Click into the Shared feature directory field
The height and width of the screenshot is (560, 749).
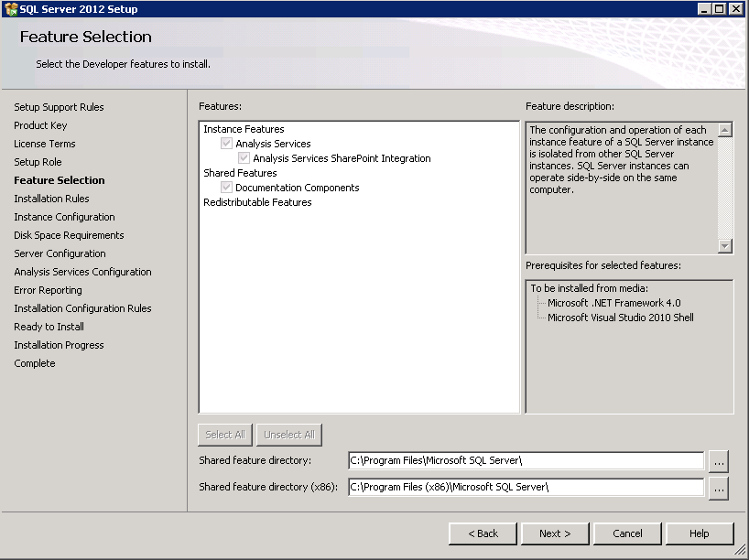(526, 460)
